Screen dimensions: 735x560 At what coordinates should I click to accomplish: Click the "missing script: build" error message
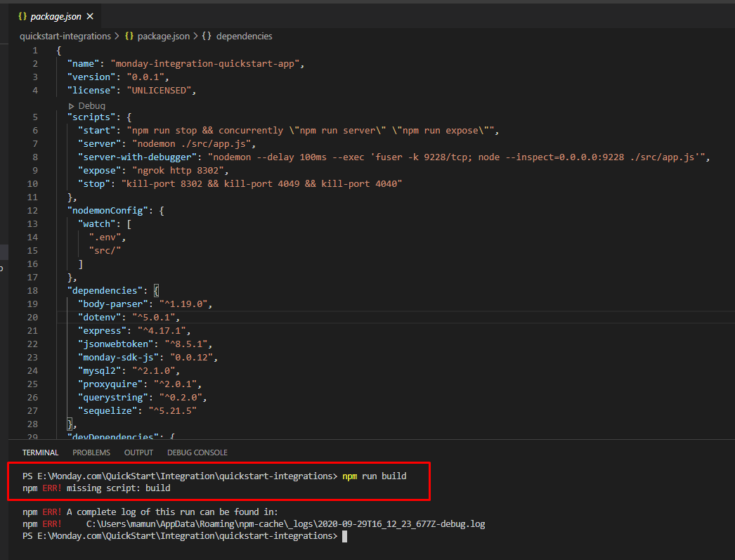[119, 488]
